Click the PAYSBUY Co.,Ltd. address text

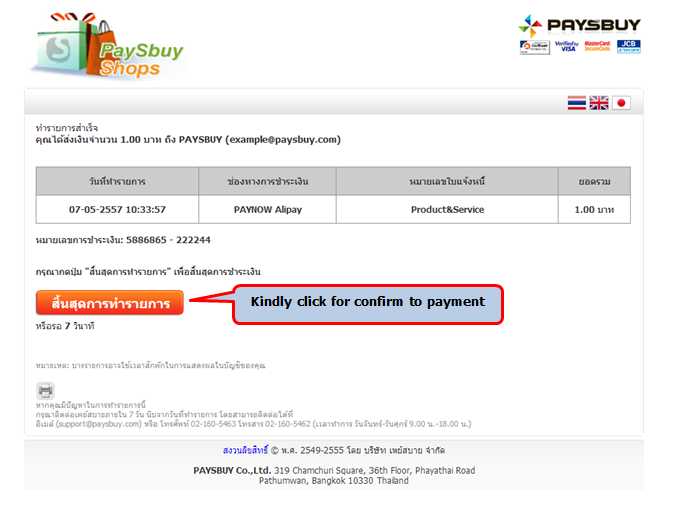point(334,470)
